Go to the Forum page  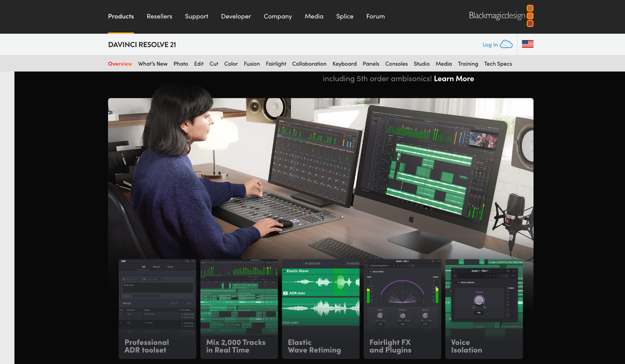pyautogui.click(x=375, y=16)
